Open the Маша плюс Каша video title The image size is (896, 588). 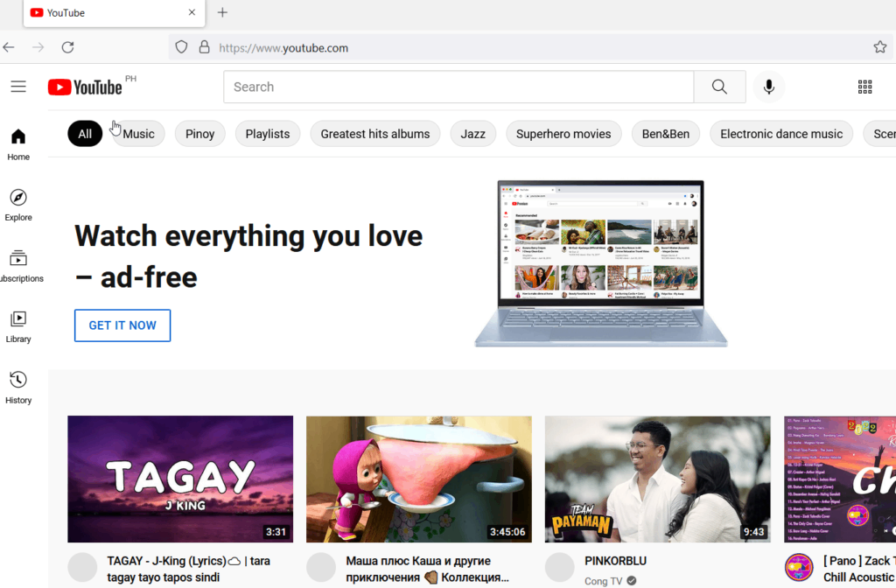tap(427, 569)
